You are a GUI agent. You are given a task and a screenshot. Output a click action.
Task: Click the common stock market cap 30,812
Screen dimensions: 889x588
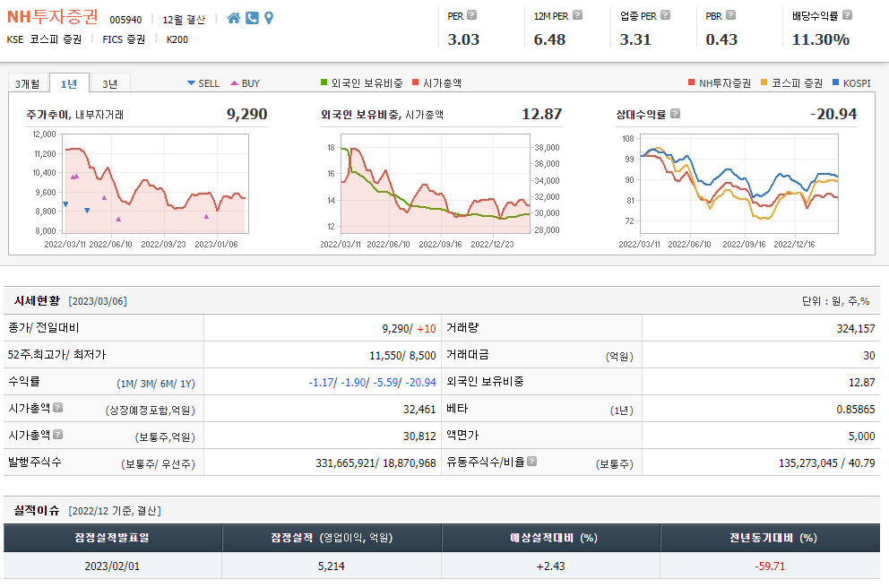pyautogui.click(x=419, y=436)
